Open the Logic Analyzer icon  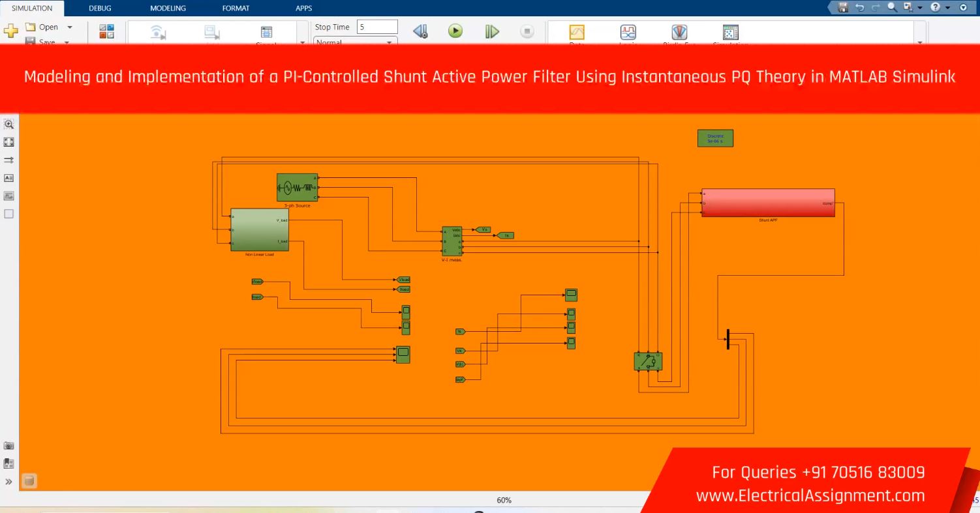[x=628, y=32]
